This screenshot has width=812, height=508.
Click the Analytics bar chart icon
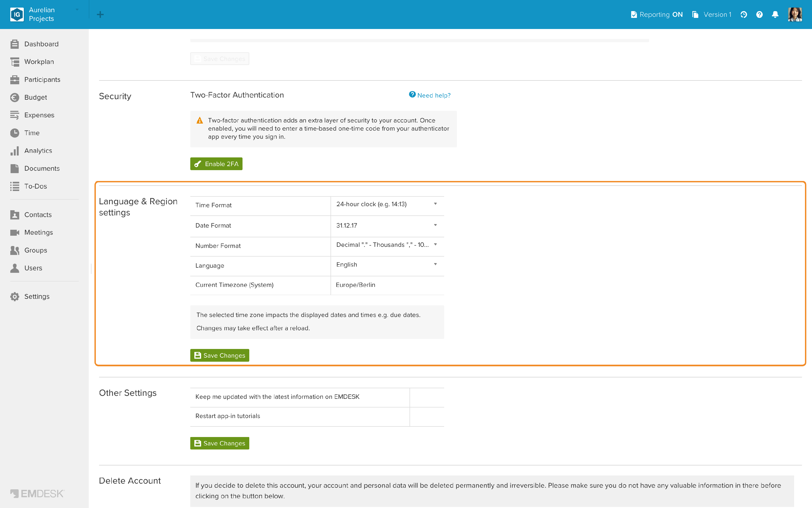pyautogui.click(x=14, y=151)
